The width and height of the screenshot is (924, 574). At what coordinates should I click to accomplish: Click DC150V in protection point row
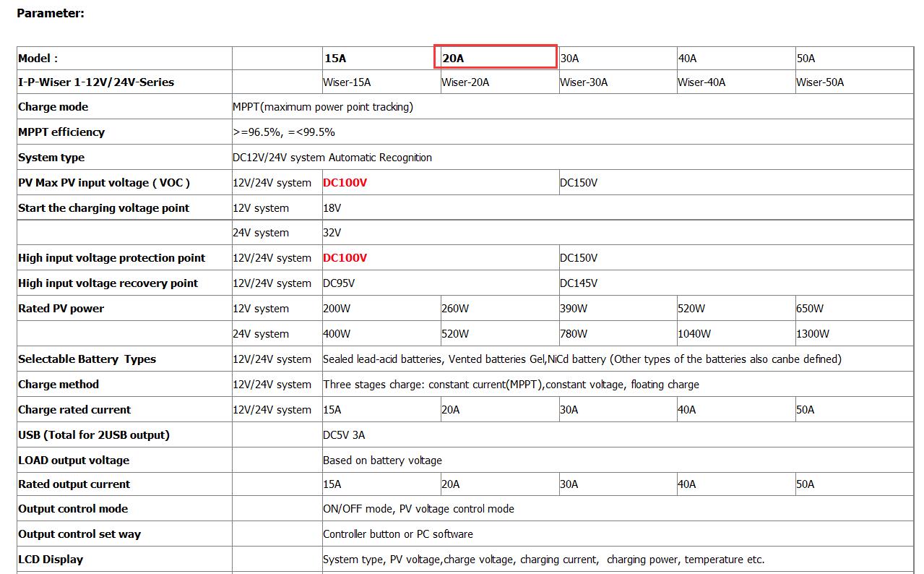(x=579, y=258)
